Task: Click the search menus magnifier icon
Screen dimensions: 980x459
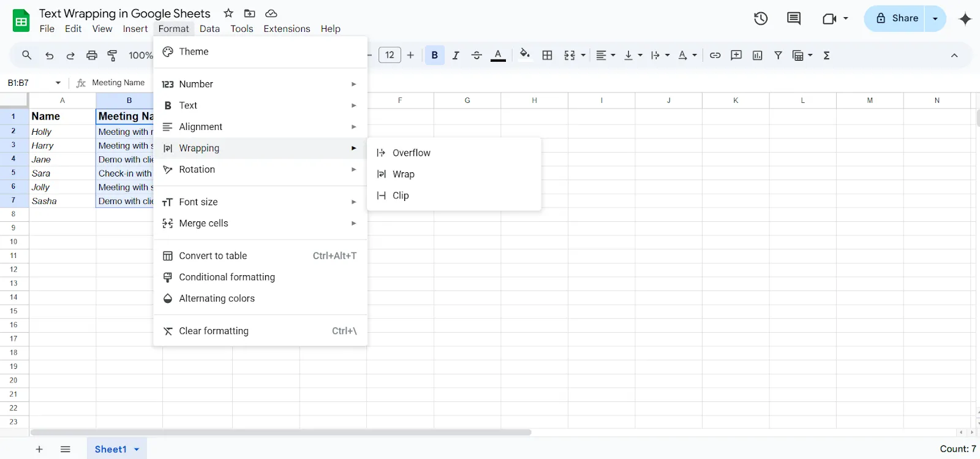Action: click(x=26, y=55)
